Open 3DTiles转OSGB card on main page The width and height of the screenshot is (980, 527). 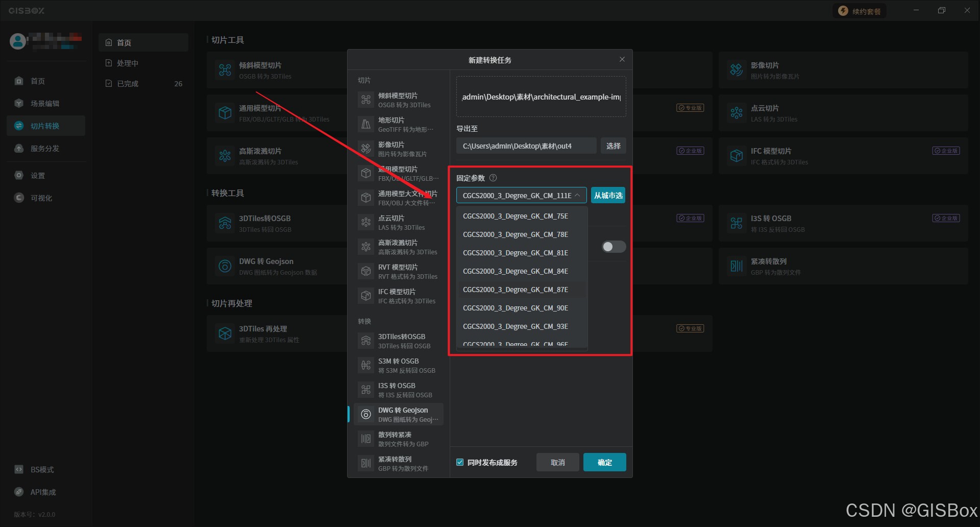[x=277, y=223]
